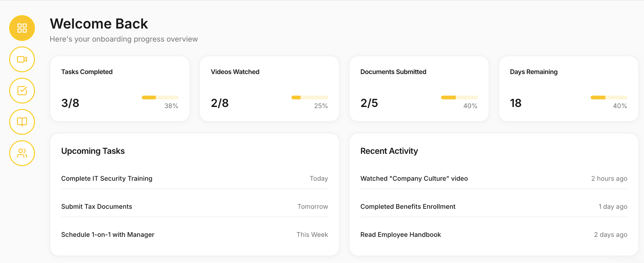Open Completed Benefits Enrollment activity
This screenshot has height=263, width=644.
pyautogui.click(x=494, y=206)
